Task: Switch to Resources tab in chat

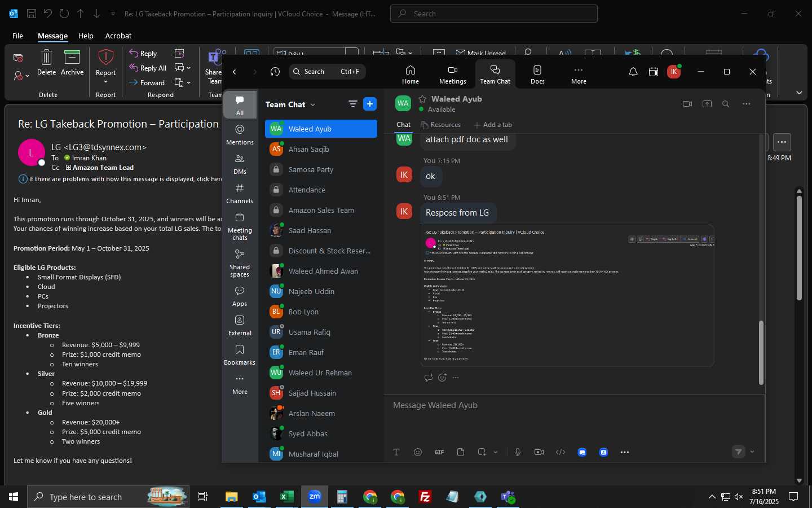Action: pos(441,125)
